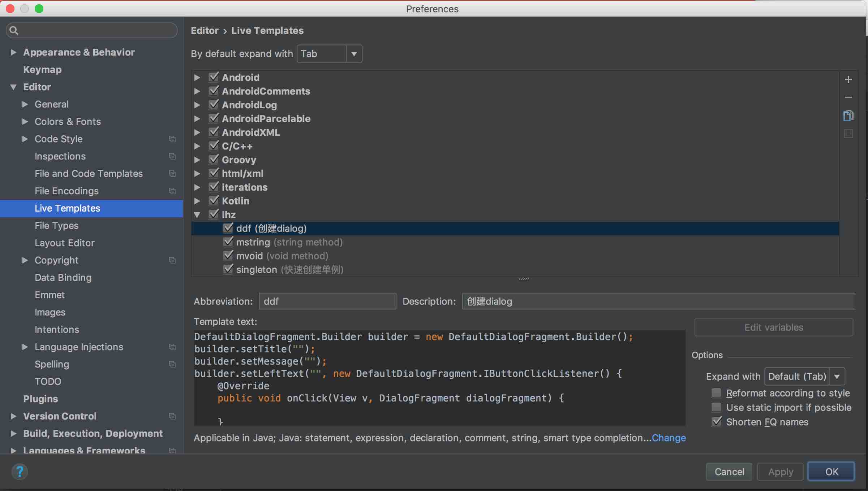Click the search magnifier icon
Image resolution: width=868 pixels, height=491 pixels.
pyautogui.click(x=14, y=30)
